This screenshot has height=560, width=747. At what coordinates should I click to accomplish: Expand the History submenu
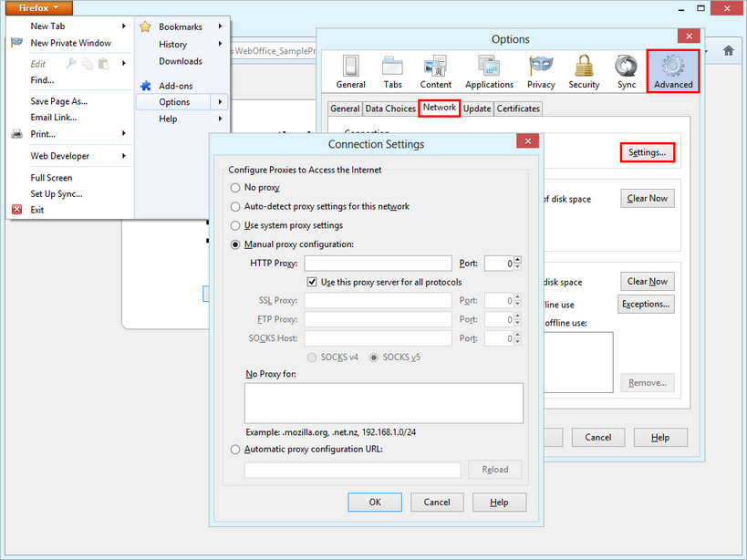tap(173, 43)
